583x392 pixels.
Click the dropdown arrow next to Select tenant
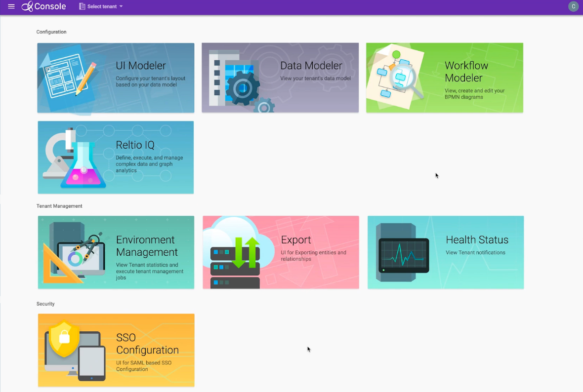[121, 6]
